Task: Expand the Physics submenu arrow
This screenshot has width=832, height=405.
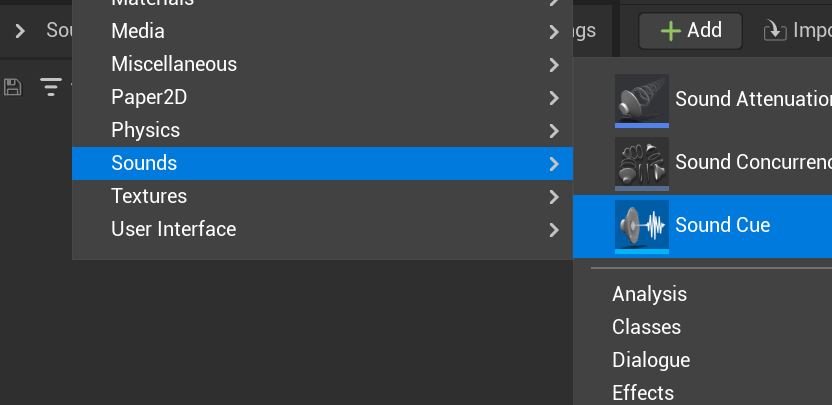Action: [554, 131]
